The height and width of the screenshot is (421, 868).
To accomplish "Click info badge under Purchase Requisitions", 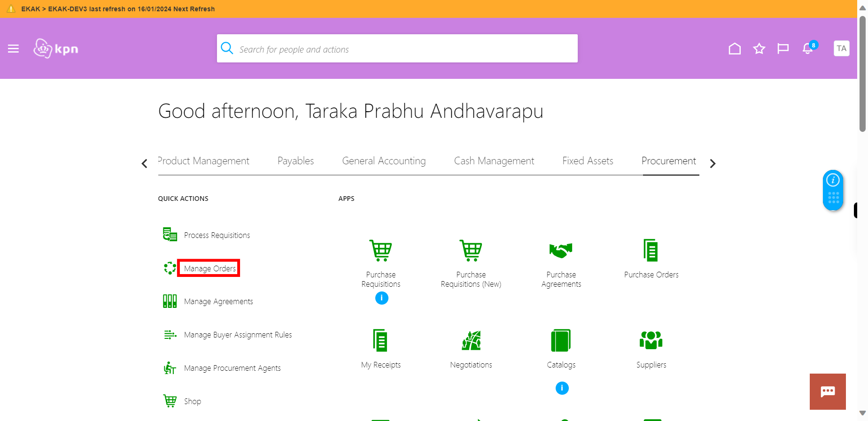I will 382,298.
